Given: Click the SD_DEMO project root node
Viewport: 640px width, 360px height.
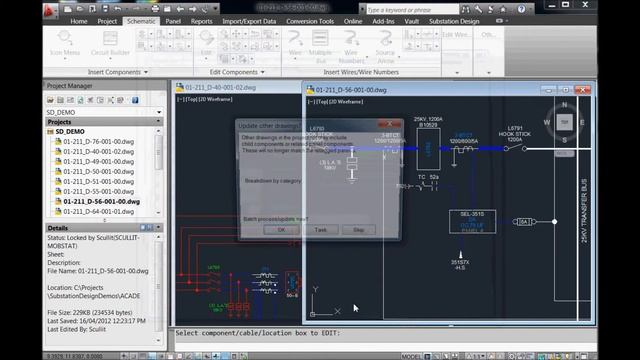Looking at the screenshot, I should click(x=70, y=131).
